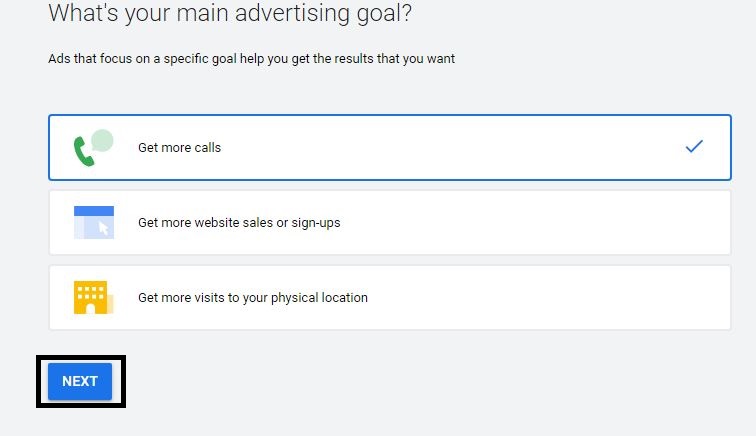Click the "Get more website sales or sign-ups" text
Image resolution: width=756 pixels, height=436 pixels.
click(x=239, y=222)
